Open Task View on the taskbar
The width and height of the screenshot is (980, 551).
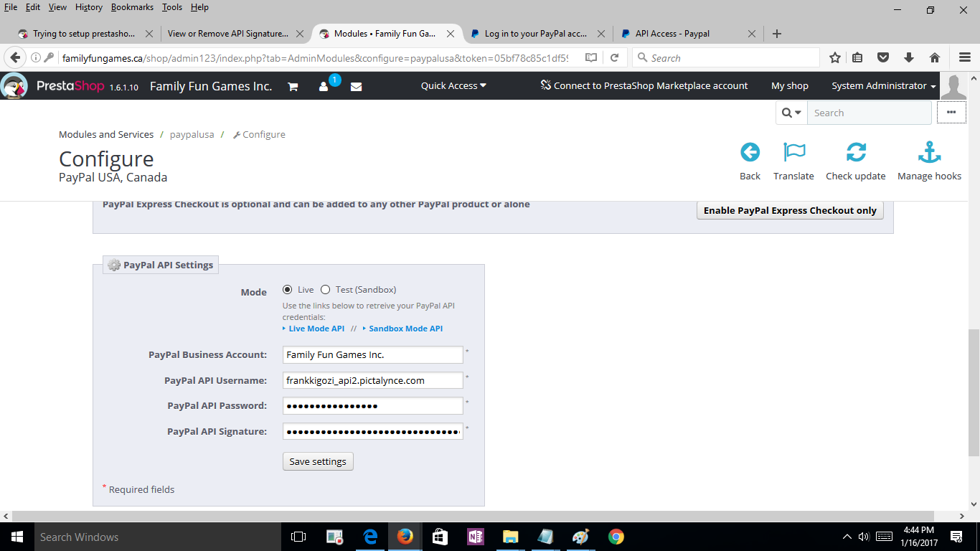click(x=298, y=537)
